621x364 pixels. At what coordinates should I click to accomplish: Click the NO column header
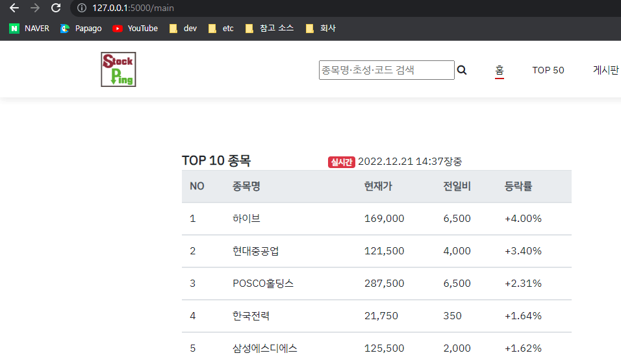[197, 186]
